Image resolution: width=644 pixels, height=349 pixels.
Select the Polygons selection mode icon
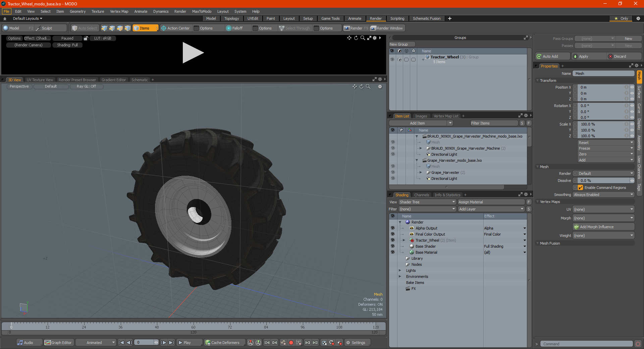point(120,28)
